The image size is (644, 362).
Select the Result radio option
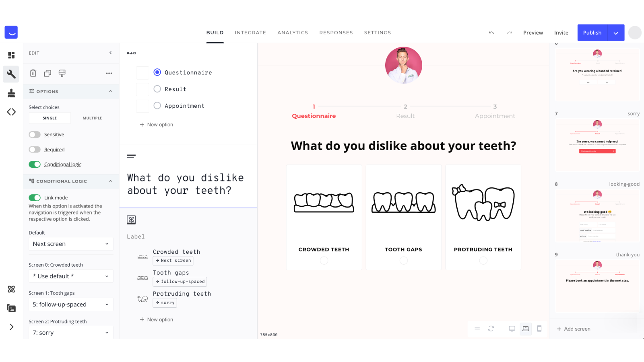[x=157, y=89]
